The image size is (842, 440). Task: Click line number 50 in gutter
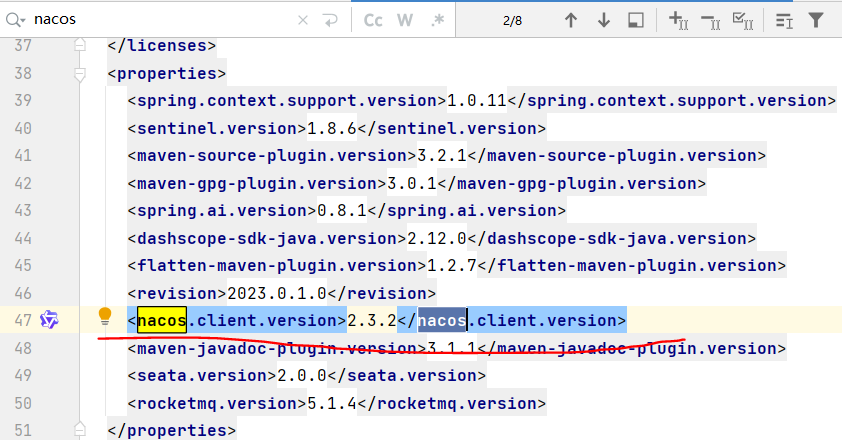pyautogui.click(x=23, y=403)
